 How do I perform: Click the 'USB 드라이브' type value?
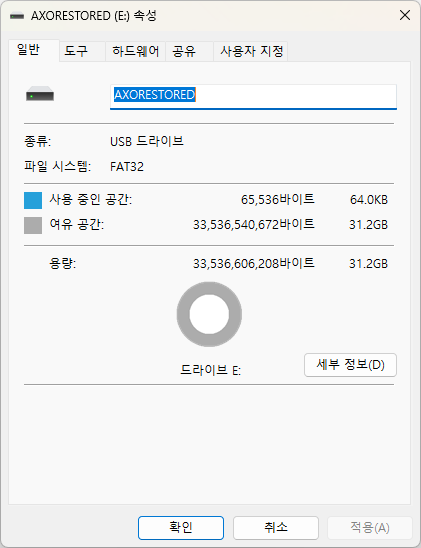click(x=147, y=141)
